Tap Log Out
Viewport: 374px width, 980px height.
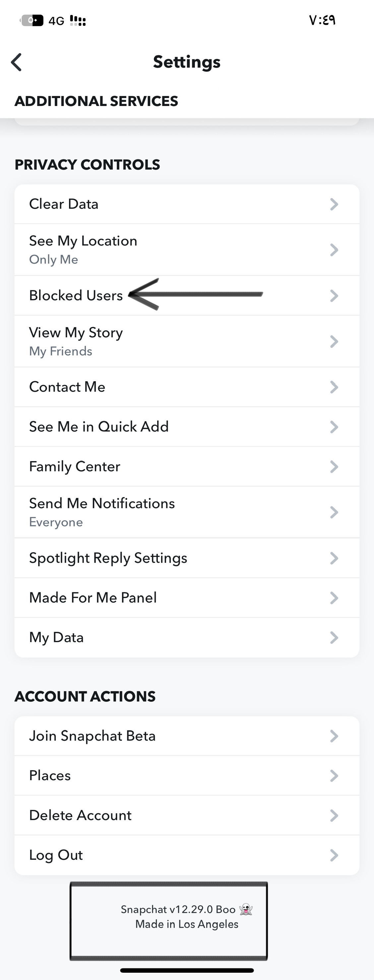click(187, 855)
